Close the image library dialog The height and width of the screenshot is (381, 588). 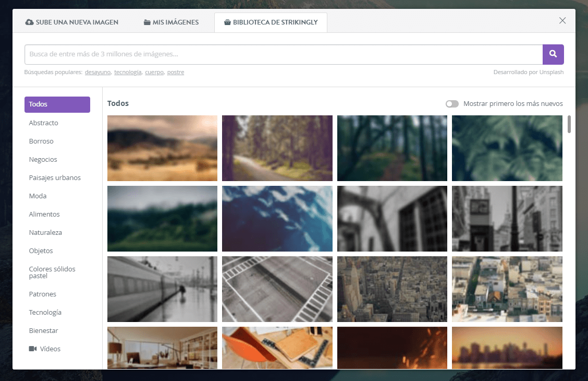(562, 21)
